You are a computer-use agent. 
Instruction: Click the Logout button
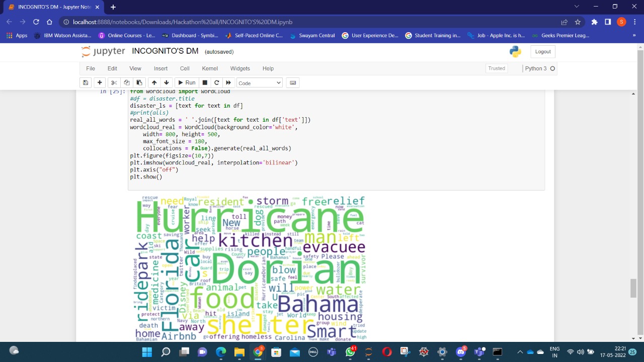[543, 51]
